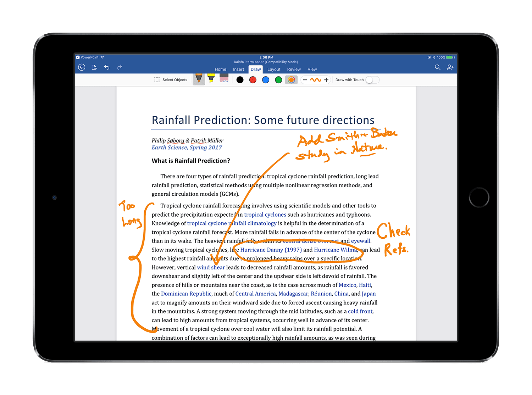The height and width of the screenshot is (395, 532).
Task: Tap the back arrow button
Action: point(82,67)
